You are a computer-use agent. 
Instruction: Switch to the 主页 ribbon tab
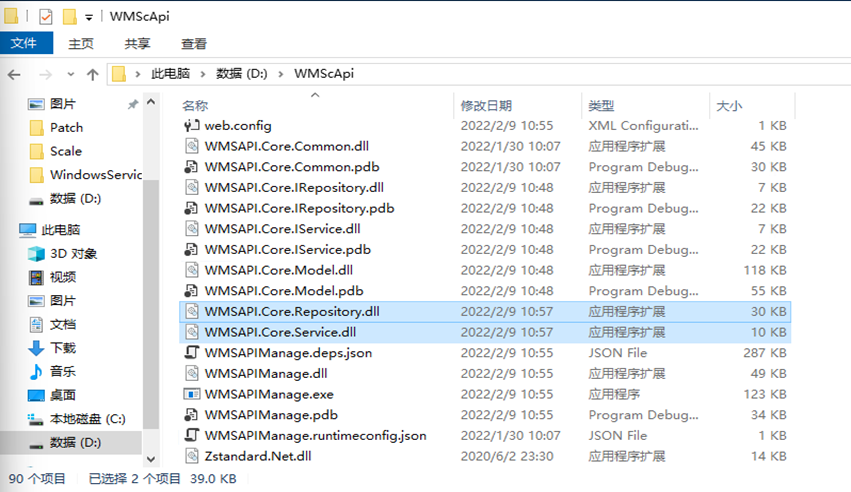[x=81, y=43]
